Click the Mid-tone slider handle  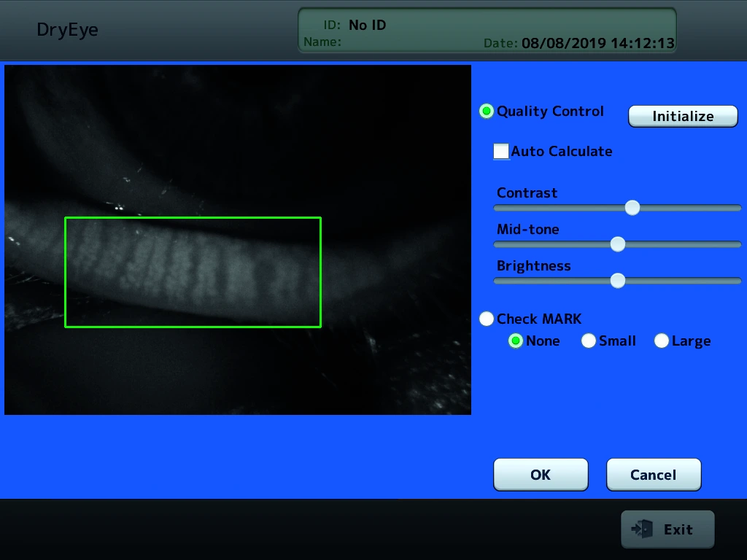[618, 244]
